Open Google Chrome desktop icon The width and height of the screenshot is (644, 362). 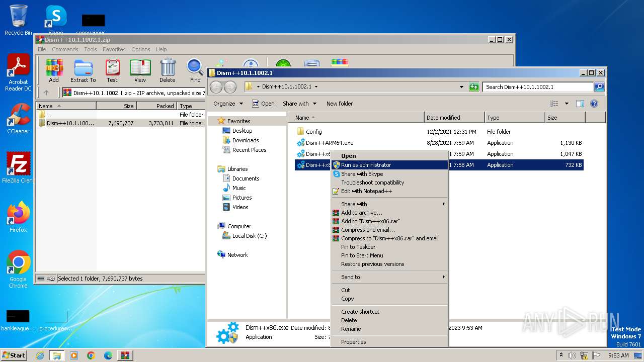click(x=18, y=269)
